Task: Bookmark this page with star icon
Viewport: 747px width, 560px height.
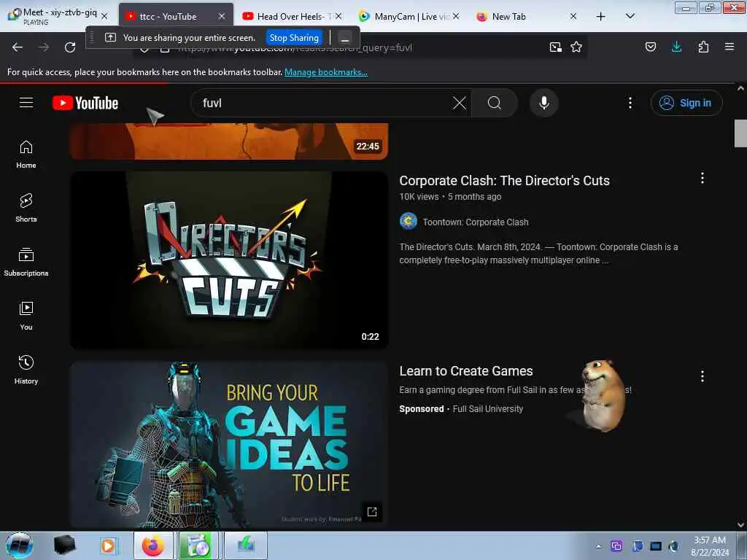Action: point(576,47)
